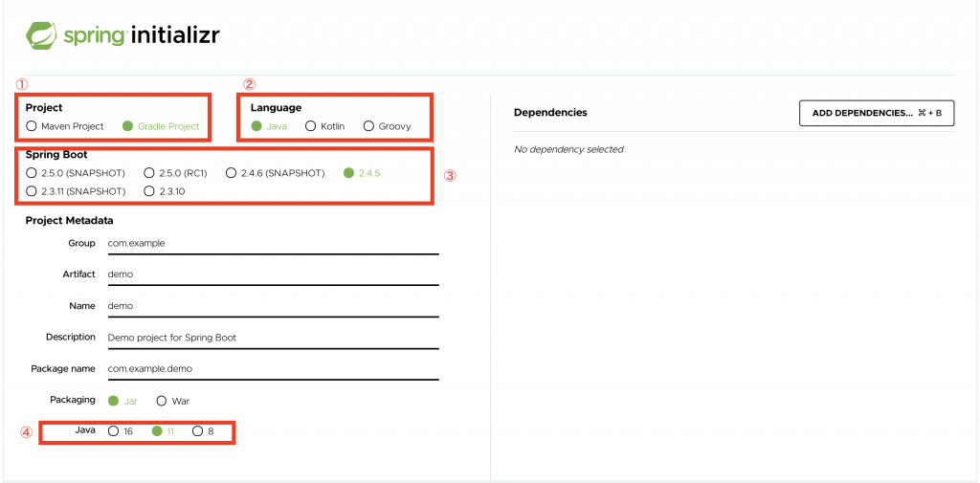Click the Dependencies heading
Image resolution: width=980 pixels, height=483 pixels.
click(550, 113)
